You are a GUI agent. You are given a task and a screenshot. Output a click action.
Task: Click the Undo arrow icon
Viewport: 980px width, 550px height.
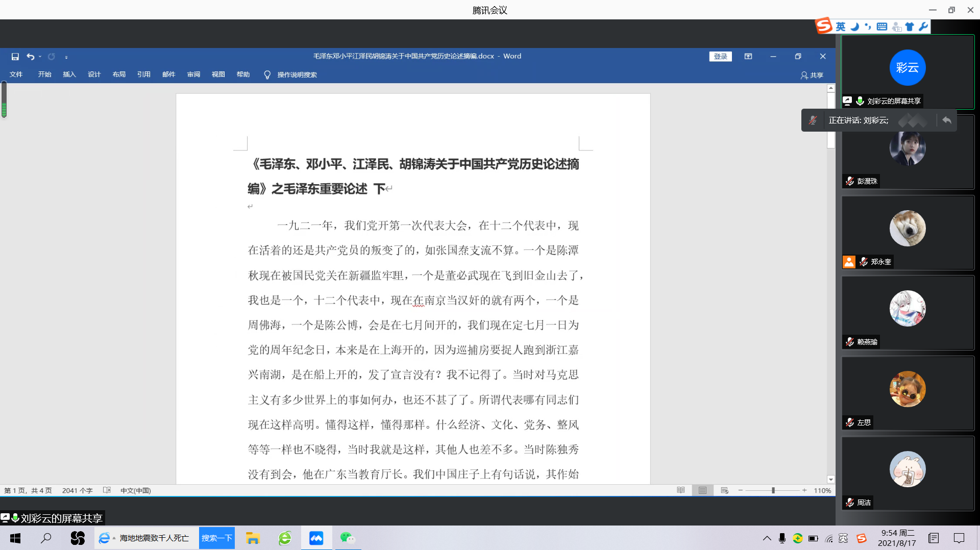[31, 57]
